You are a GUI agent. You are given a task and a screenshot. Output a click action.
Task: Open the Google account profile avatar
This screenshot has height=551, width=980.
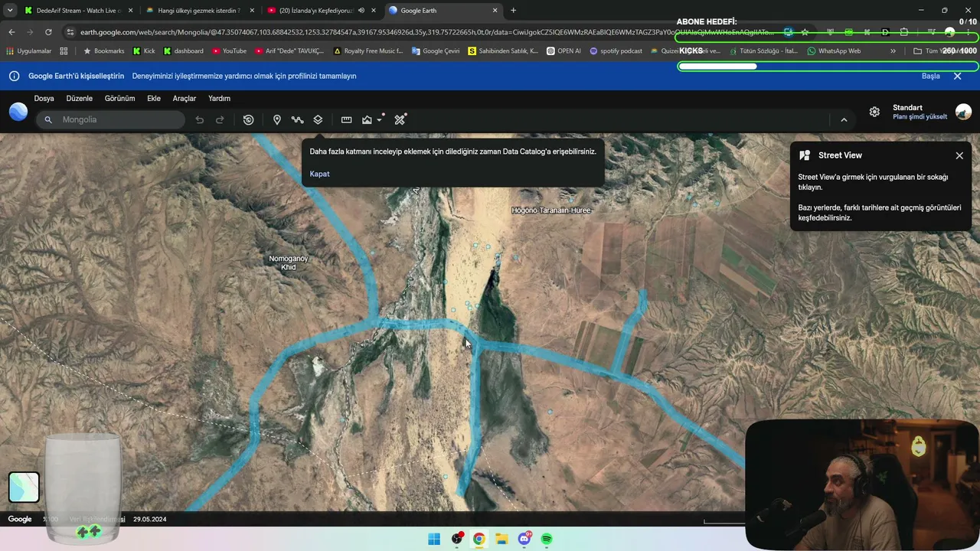964,112
